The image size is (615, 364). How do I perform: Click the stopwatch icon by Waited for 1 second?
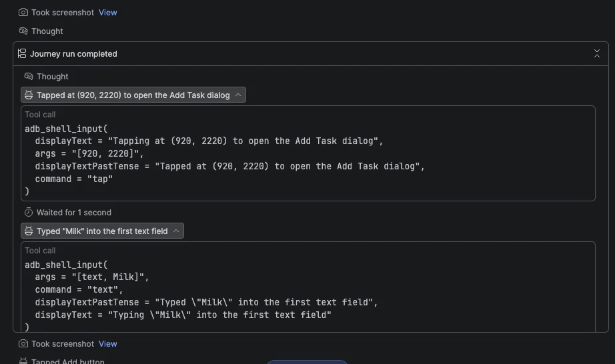click(29, 213)
